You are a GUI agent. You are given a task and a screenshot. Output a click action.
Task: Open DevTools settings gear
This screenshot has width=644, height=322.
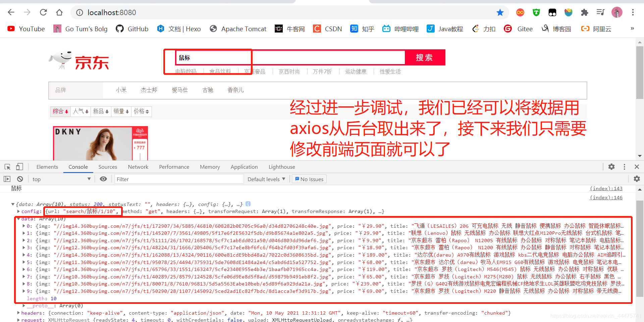click(611, 167)
